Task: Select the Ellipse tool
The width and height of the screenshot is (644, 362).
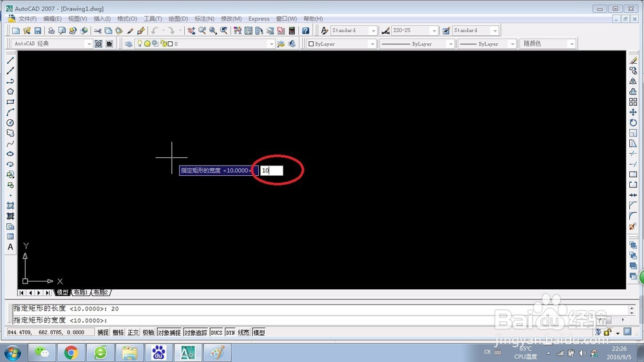Action: (x=10, y=154)
